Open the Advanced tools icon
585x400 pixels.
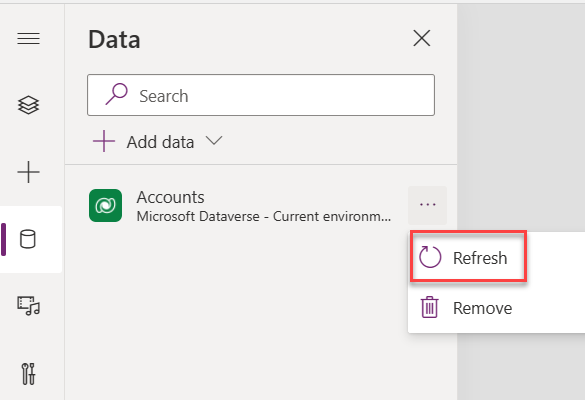click(28, 374)
